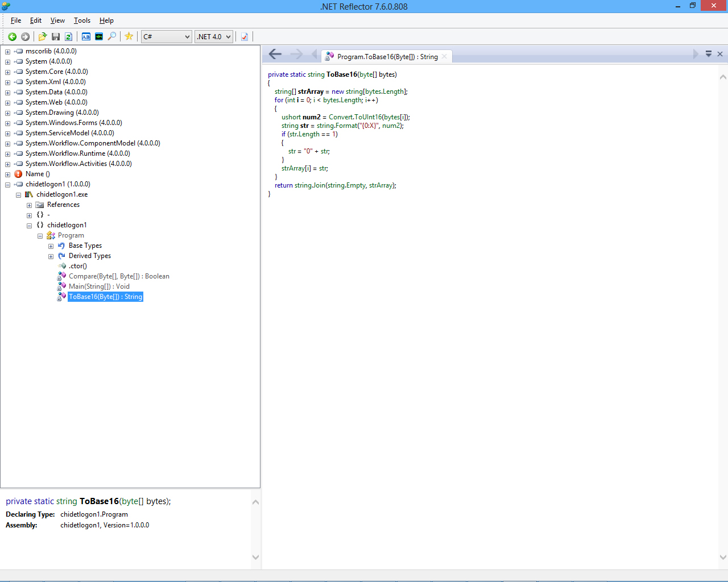Screen dimensions: 728x582
Task: Click the red error icon beside Name ()
Action: click(x=18, y=174)
